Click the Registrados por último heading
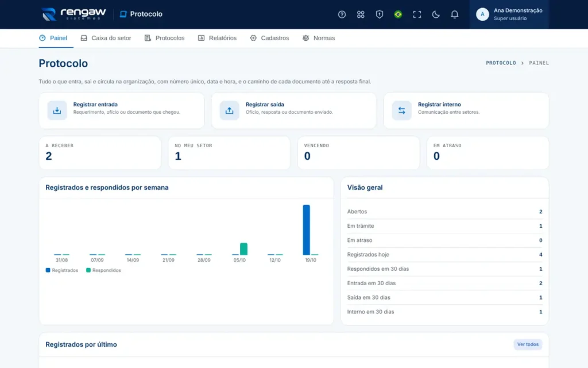Image resolution: width=588 pixels, height=368 pixels. coord(81,344)
